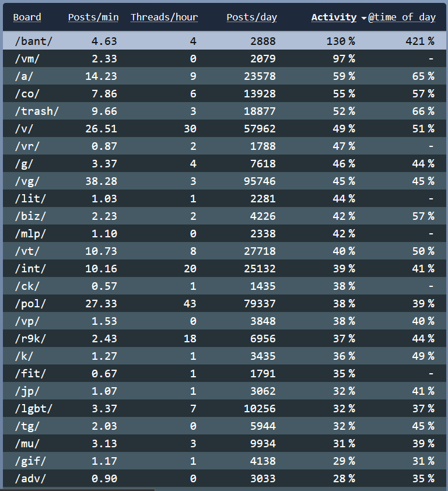This screenshot has width=448, height=491.
Task: Select the /tg/ board name
Action: pyautogui.click(x=27, y=426)
